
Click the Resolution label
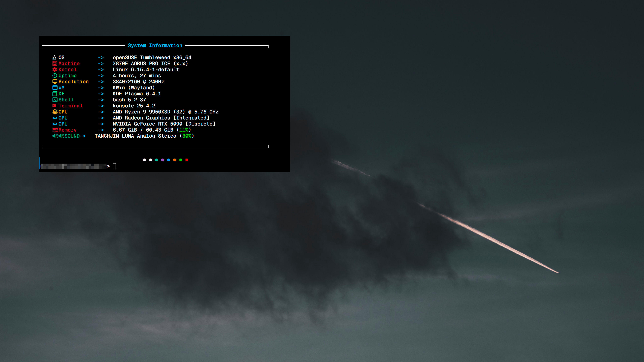[73, 82]
